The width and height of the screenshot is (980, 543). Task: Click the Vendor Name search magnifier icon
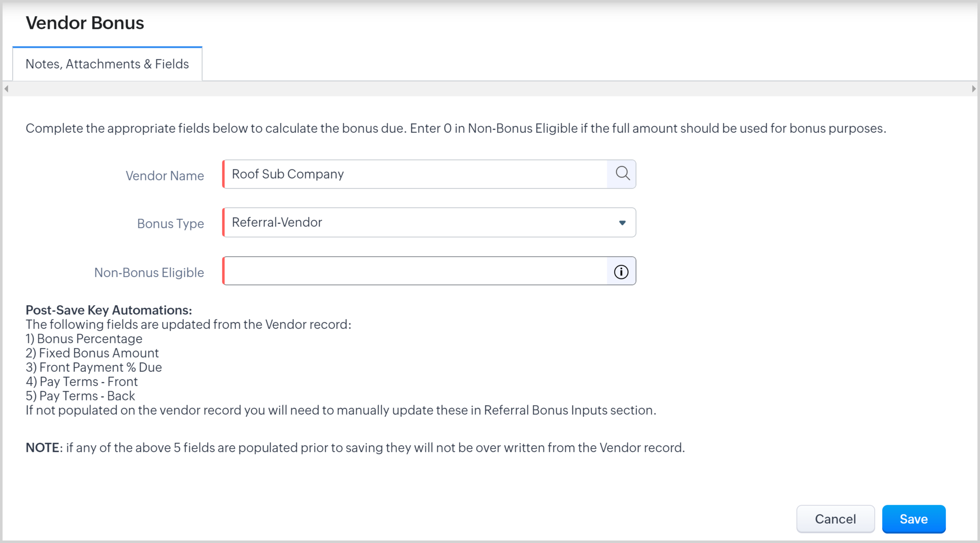click(622, 174)
